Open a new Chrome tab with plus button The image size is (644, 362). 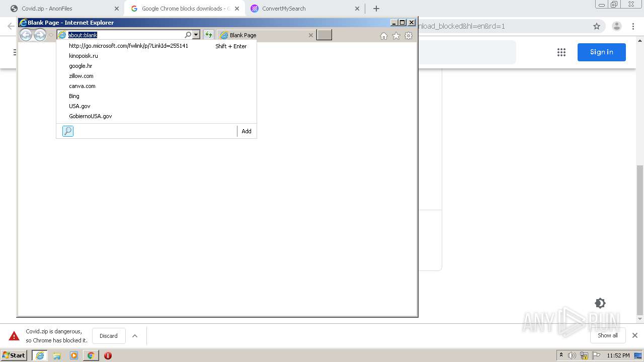click(x=376, y=9)
